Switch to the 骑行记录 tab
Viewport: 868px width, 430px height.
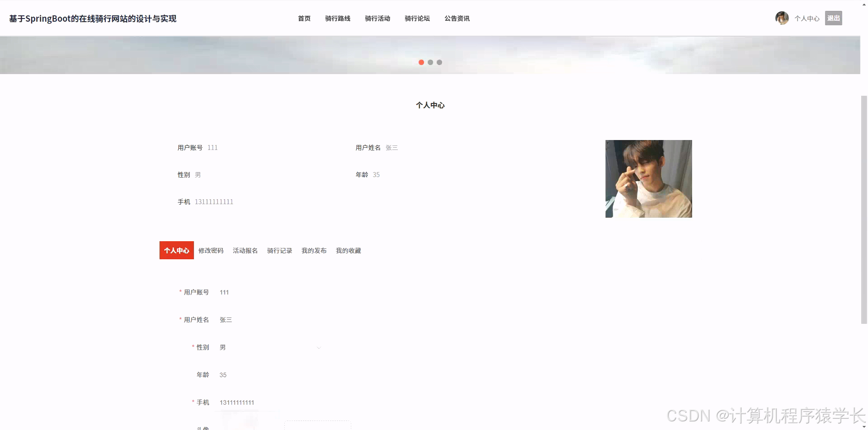[x=279, y=250]
